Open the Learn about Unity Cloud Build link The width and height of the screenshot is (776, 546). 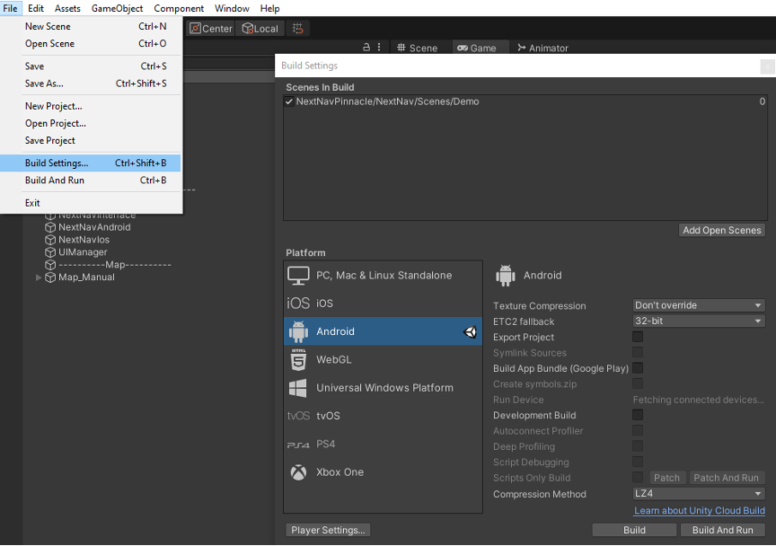[x=699, y=511]
